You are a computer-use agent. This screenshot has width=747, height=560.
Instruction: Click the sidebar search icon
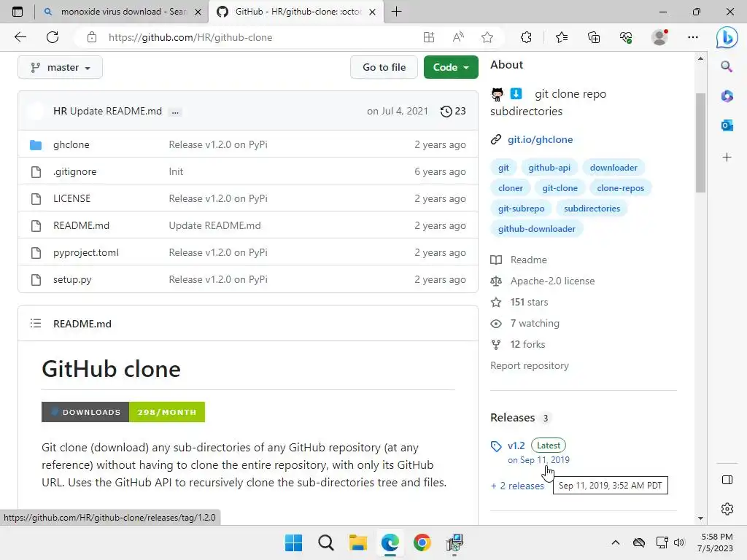[727, 66]
